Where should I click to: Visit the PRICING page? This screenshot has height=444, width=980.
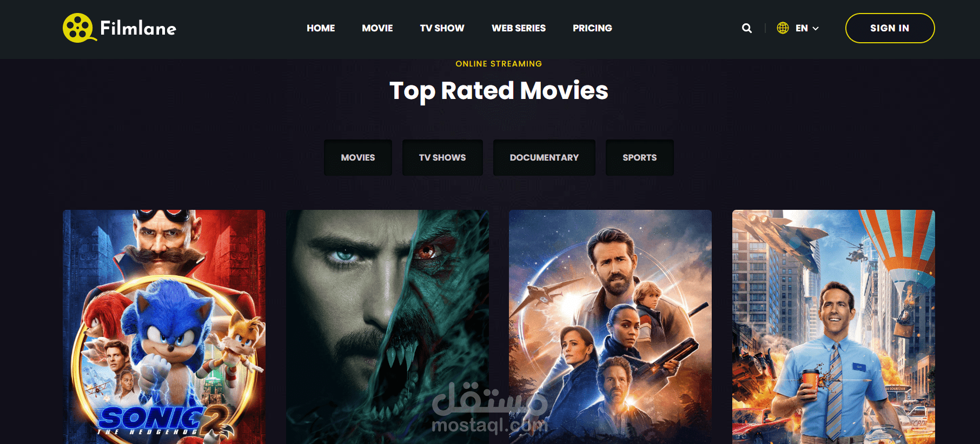pyautogui.click(x=592, y=28)
